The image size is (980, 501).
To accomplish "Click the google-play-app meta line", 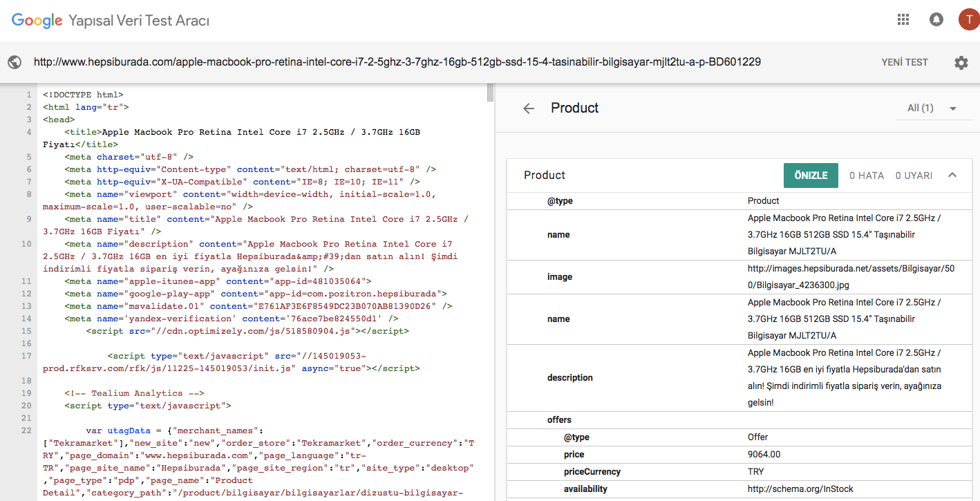I will click(x=256, y=294).
